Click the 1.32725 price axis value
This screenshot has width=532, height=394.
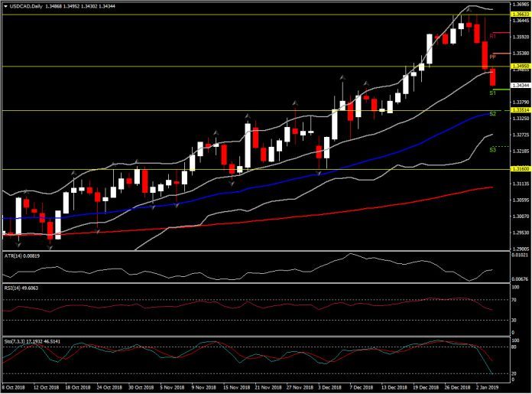(521, 135)
